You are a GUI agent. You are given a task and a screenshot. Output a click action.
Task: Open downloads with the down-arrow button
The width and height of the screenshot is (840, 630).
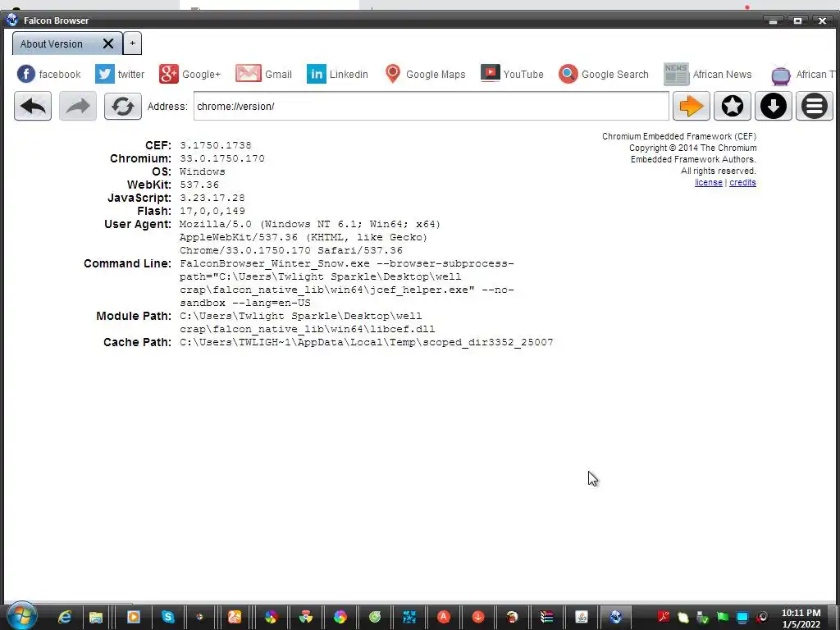773,106
